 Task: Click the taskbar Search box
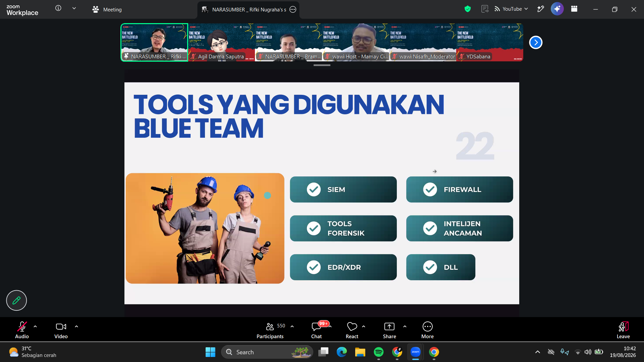click(267, 352)
